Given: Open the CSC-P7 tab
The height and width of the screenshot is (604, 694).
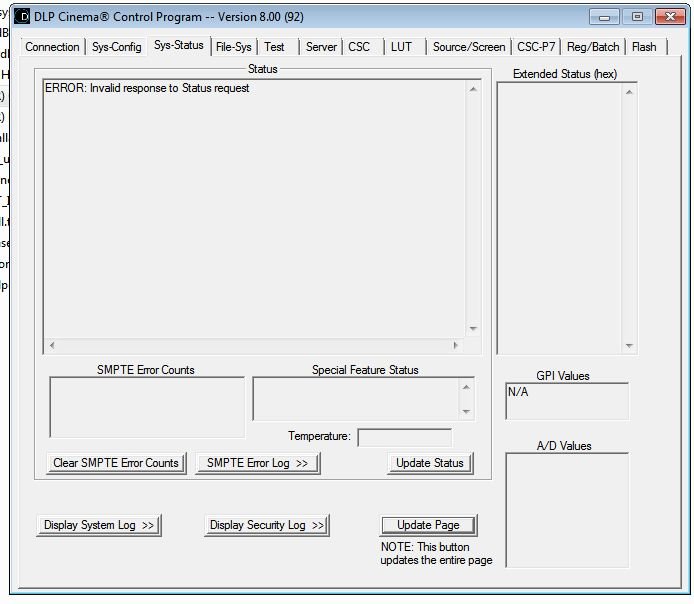Looking at the screenshot, I should point(536,47).
